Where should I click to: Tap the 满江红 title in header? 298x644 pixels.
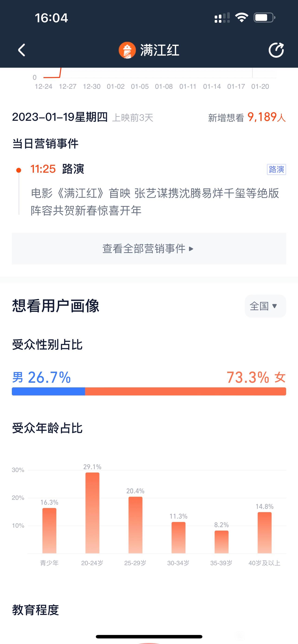160,50
